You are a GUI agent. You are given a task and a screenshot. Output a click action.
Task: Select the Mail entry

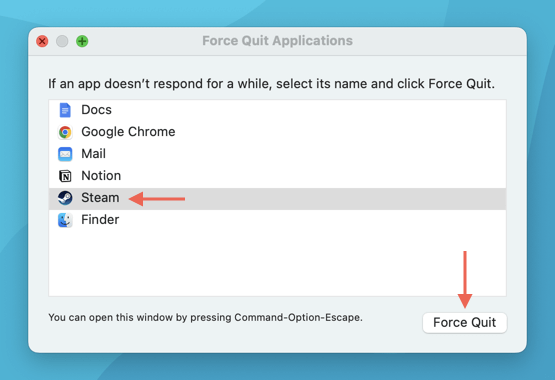point(277,154)
